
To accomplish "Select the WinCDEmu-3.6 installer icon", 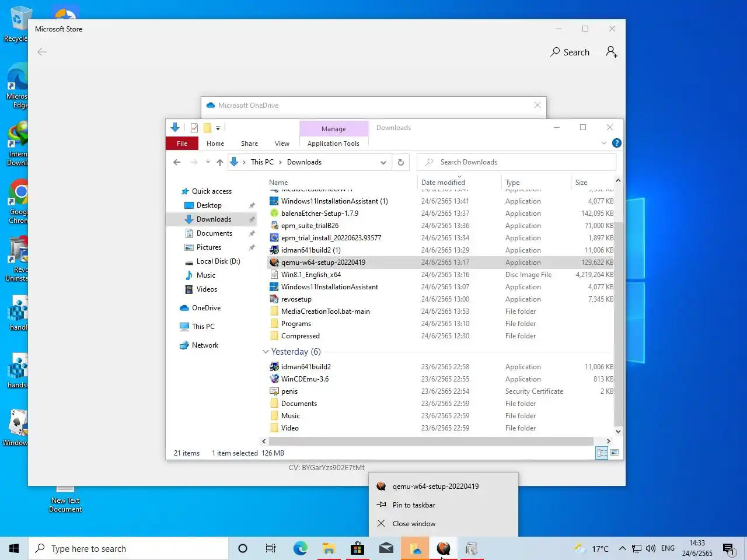I will 274,379.
